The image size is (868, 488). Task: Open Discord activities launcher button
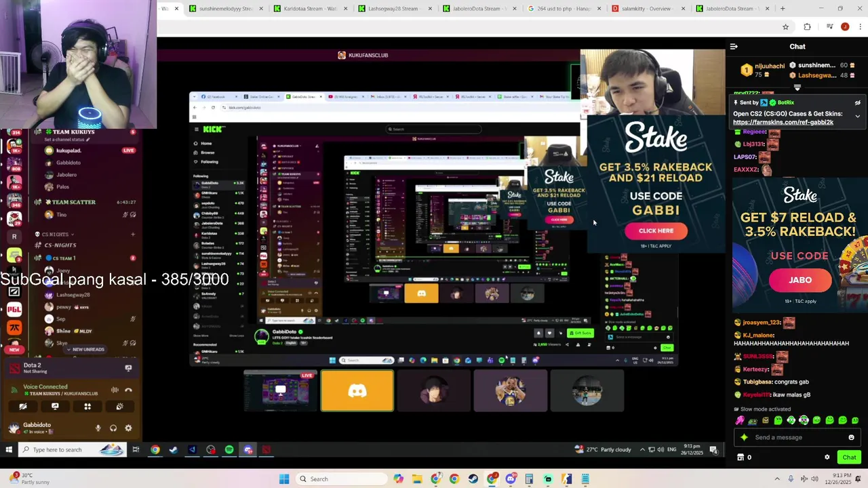[87, 407]
